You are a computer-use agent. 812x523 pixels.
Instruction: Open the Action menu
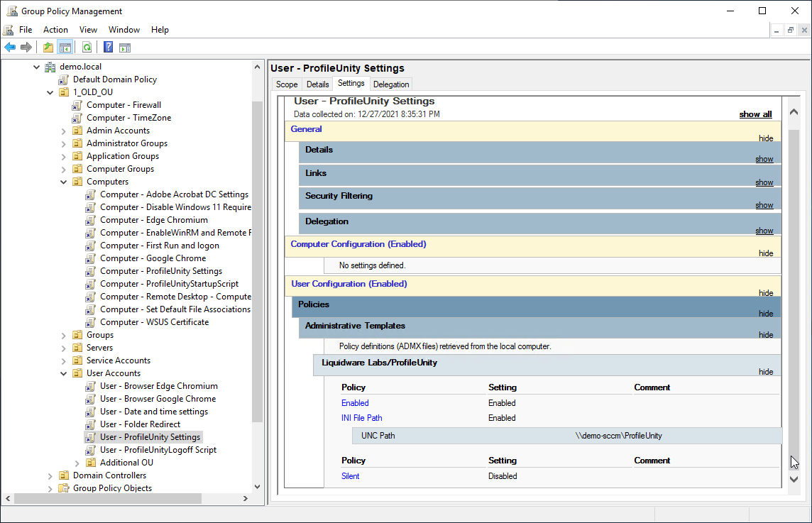55,29
